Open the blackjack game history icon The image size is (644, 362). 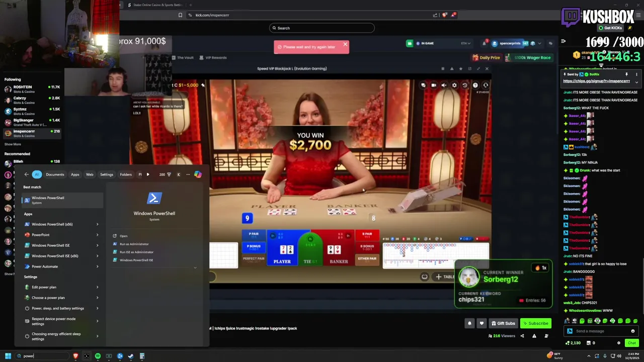coord(465,85)
